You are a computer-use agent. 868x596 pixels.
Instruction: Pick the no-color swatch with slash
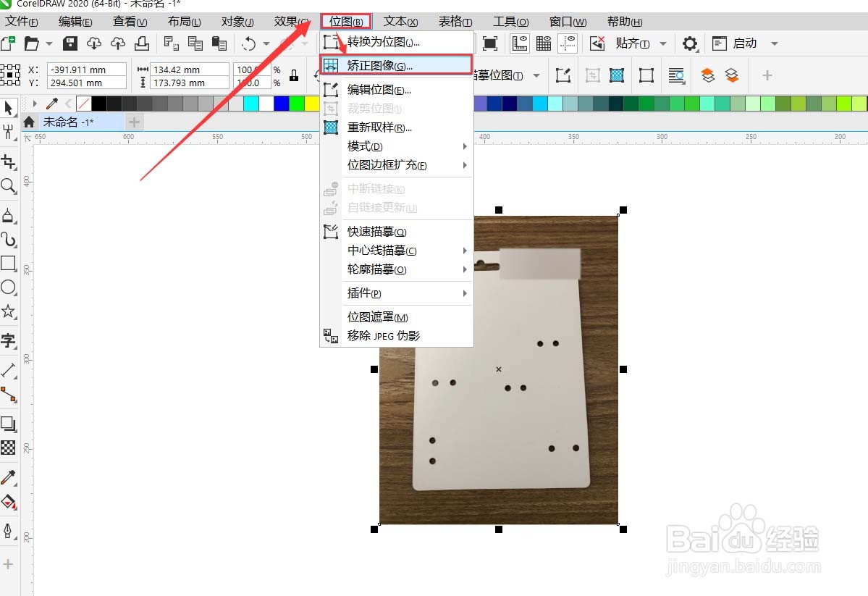click(x=84, y=104)
